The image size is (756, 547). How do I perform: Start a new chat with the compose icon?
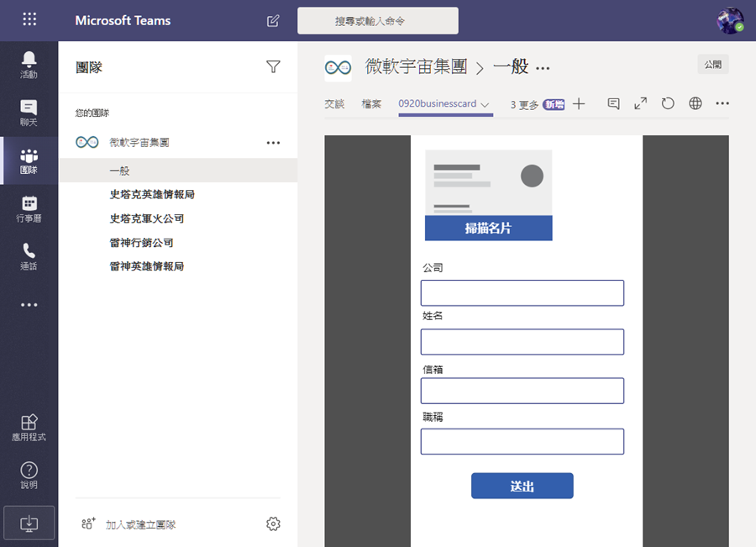point(272,21)
